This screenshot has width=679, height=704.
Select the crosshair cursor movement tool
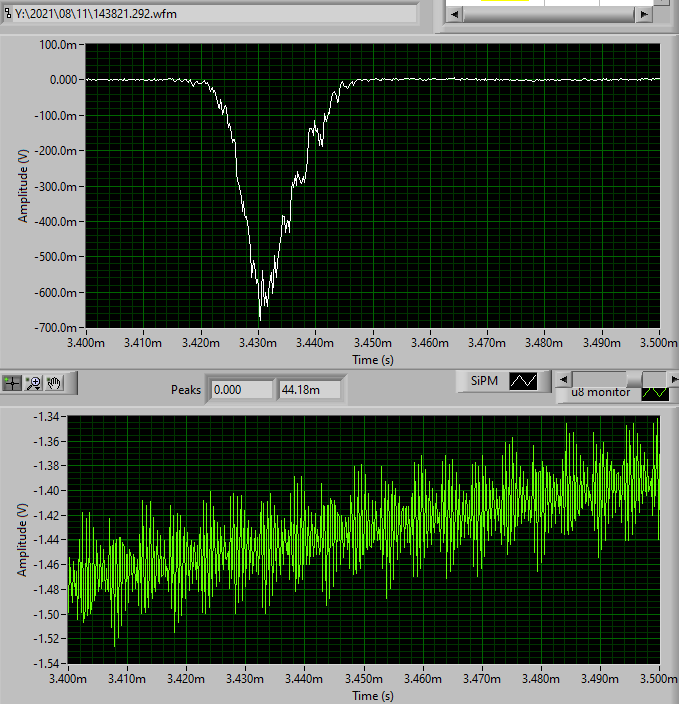13,382
